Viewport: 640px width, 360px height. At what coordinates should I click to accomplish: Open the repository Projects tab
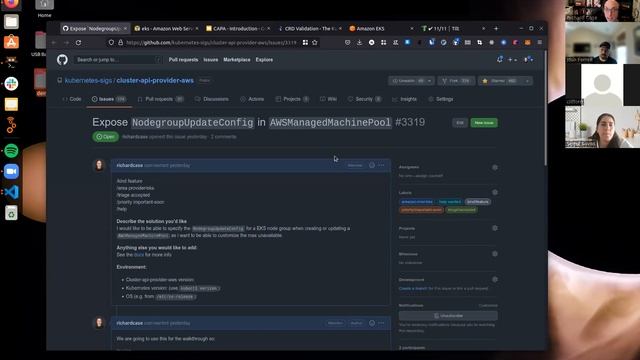292,99
